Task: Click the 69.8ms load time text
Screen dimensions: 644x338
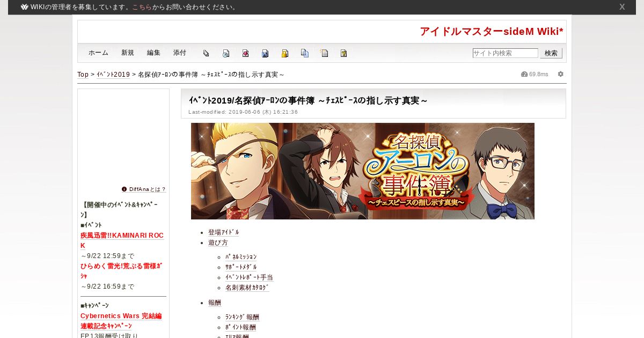Action: [x=539, y=74]
